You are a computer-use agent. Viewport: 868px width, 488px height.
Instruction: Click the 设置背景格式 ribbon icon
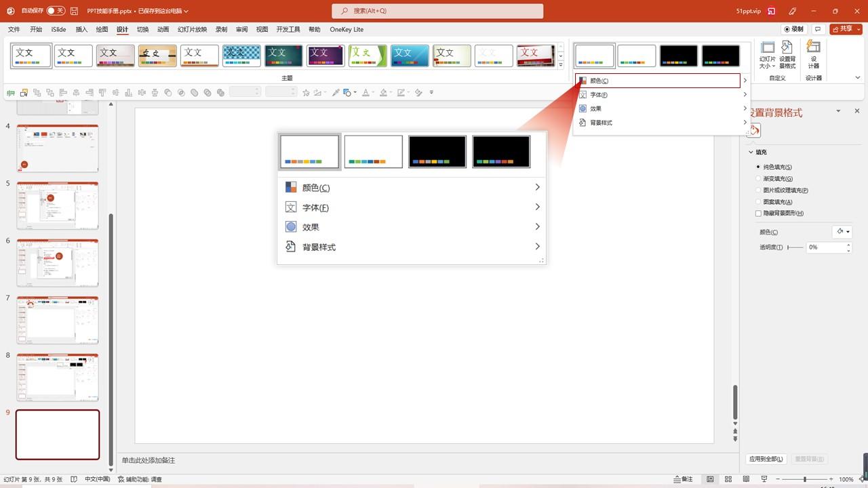click(x=787, y=55)
